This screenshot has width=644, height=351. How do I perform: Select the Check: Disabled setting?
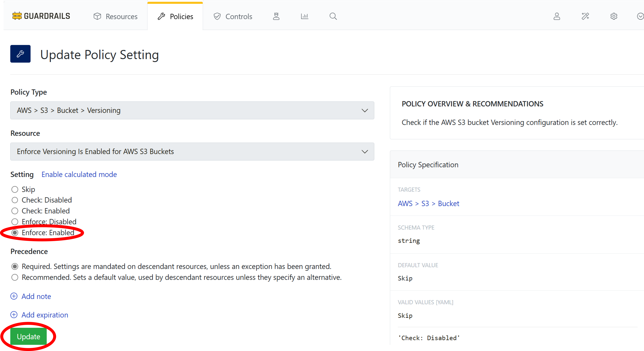15,200
